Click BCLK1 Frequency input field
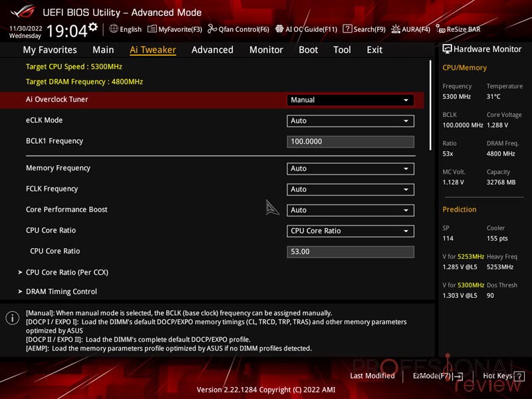 coord(350,142)
